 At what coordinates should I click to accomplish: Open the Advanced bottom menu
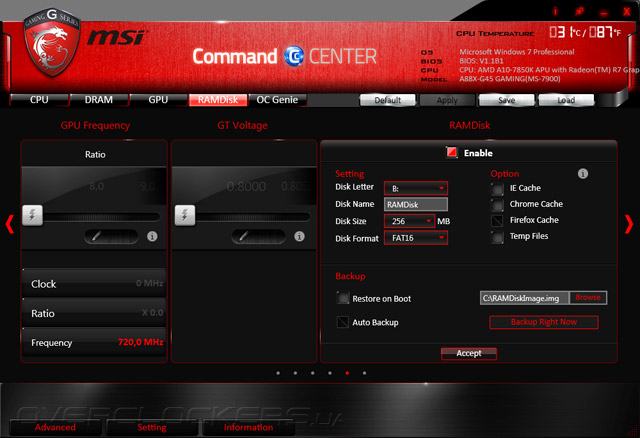click(55, 427)
